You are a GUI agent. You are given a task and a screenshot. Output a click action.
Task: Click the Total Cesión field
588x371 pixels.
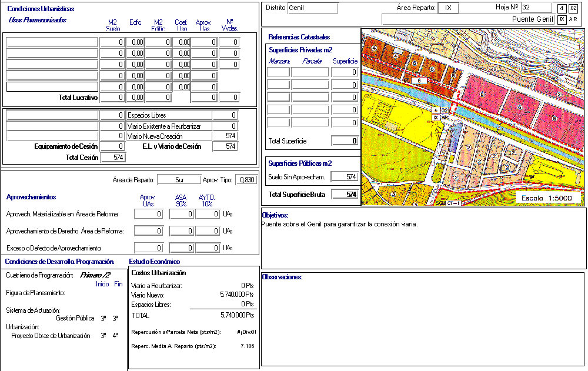point(113,158)
